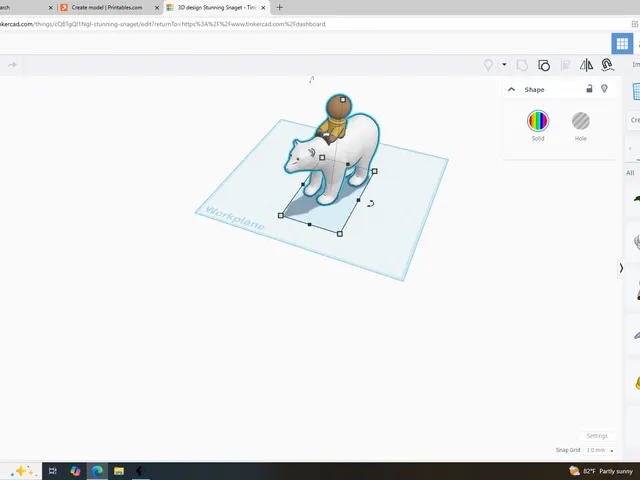Screen dimensions: 640x480
Task: Click the greyed Align icon
Action: tap(565, 65)
